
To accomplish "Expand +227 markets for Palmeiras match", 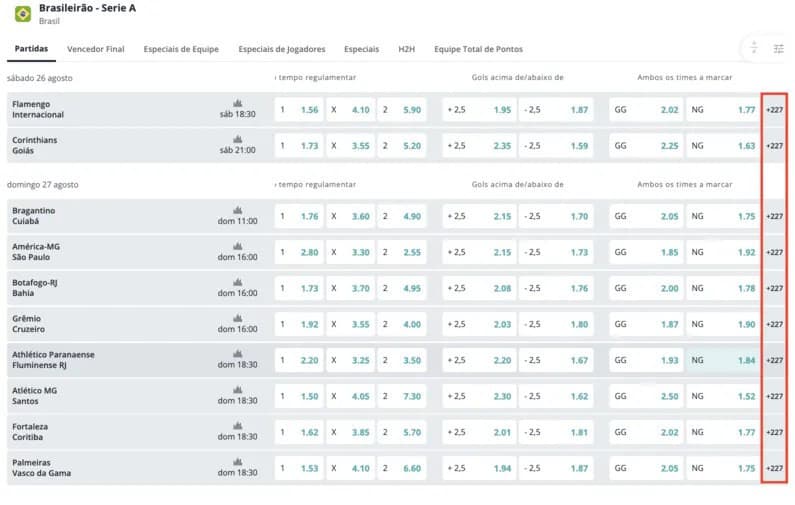I will click(x=774, y=468).
